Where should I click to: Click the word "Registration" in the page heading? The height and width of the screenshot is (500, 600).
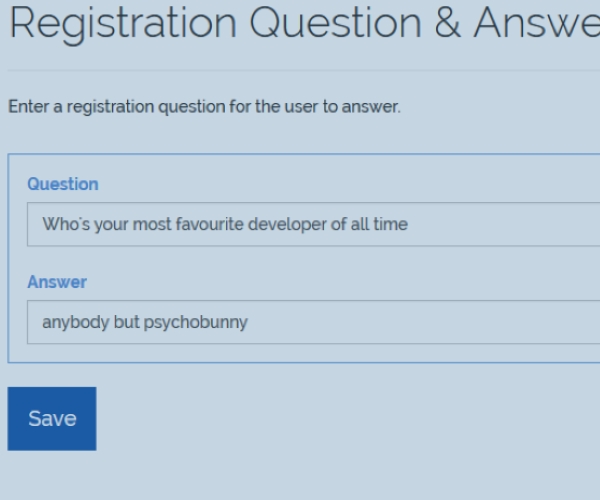(x=123, y=24)
